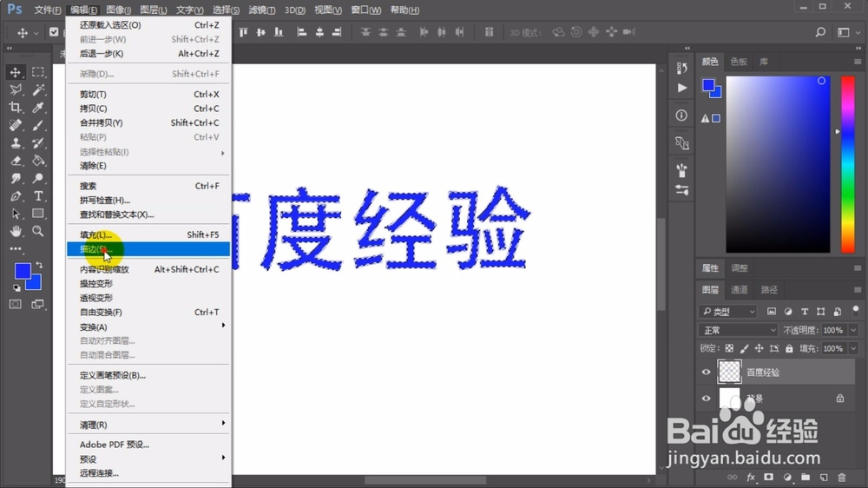Image resolution: width=868 pixels, height=488 pixels.
Task: Select the Eyedropper tool
Action: tap(37, 108)
